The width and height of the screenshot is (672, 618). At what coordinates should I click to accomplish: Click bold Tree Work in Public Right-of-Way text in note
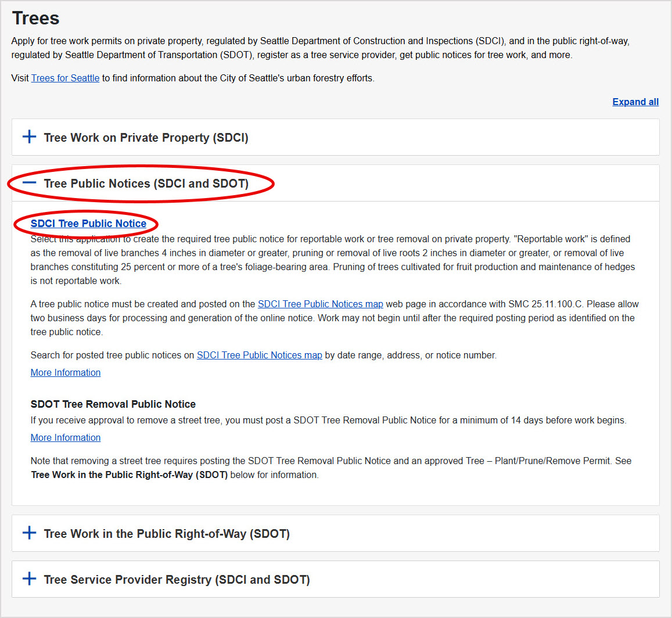[129, 475]
